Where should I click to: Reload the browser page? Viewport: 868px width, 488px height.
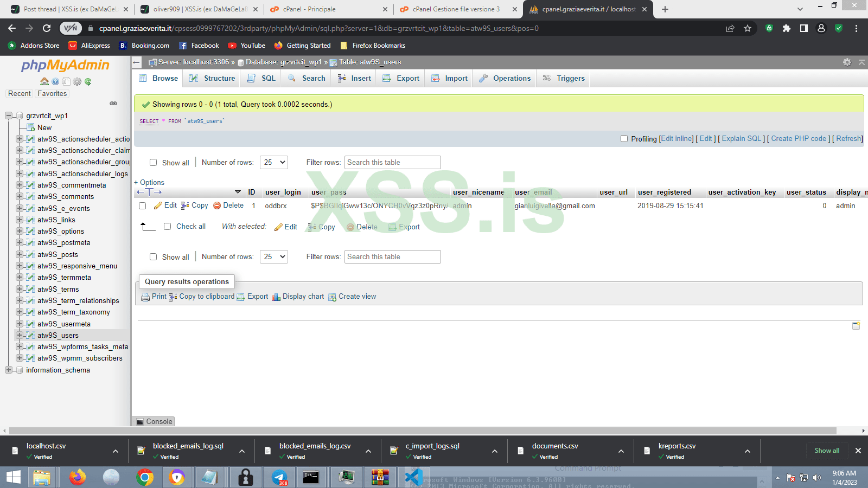pyautogui.click(x=47, y=28)
